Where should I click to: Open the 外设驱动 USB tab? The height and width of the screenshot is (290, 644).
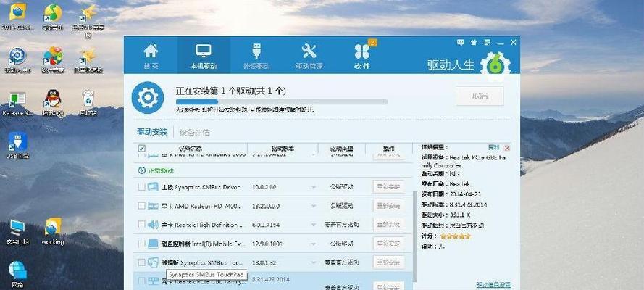click(255, 55)
